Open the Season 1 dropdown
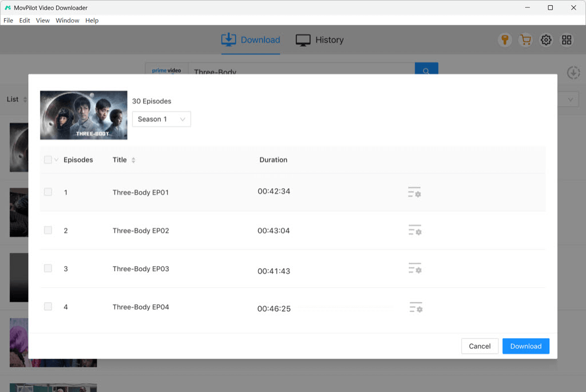 click(161, 119)
